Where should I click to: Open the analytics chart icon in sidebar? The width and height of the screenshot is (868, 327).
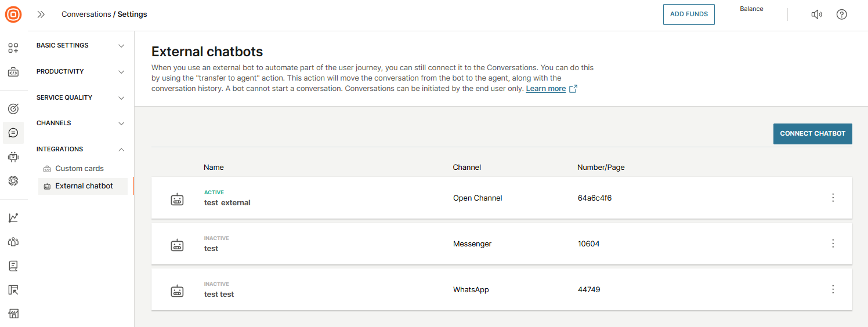click(x=13, y=218)
